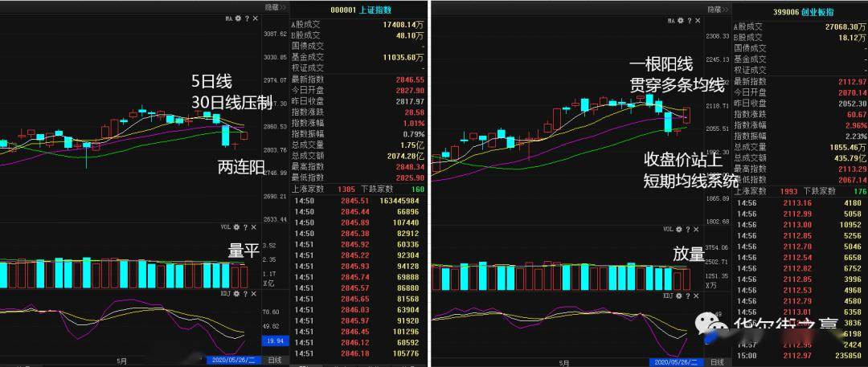868x367 pixels.
Task: Close the VOL volume panel on left chart
Action: 253,228
